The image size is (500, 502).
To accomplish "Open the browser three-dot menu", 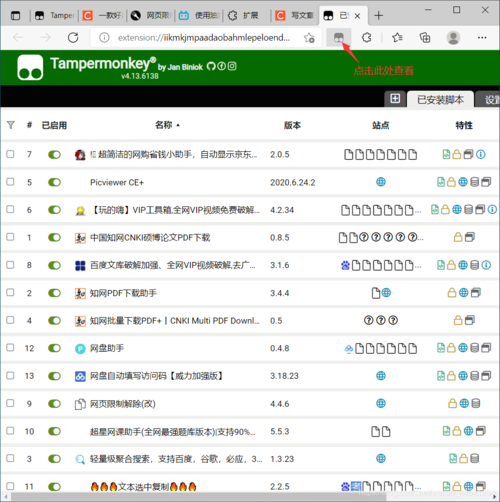I will coord(482,38).
